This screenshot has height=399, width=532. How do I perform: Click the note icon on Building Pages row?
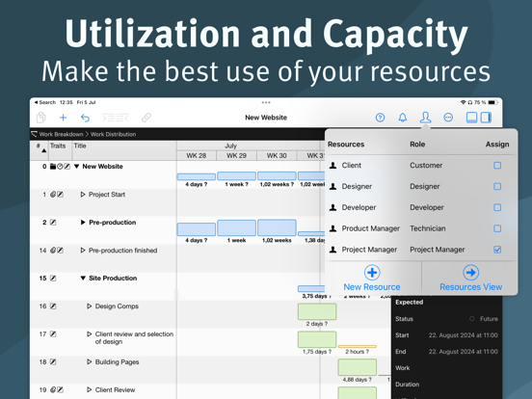tap(53, 362)
